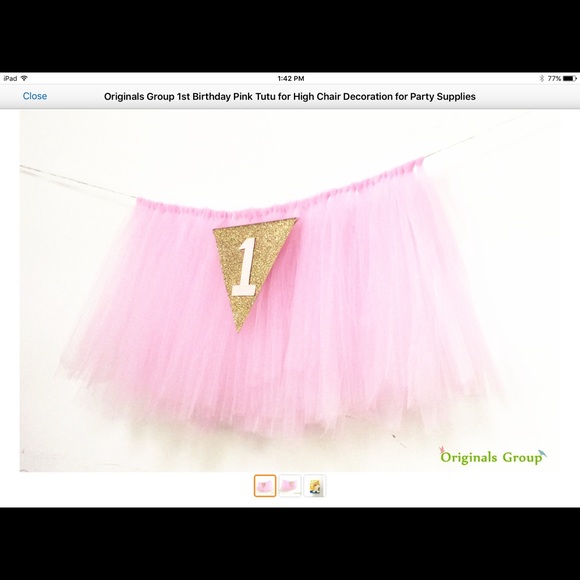The image size is (580, 580).
Task: Click the pink bird on the watermark
Action: click(441, 450)
